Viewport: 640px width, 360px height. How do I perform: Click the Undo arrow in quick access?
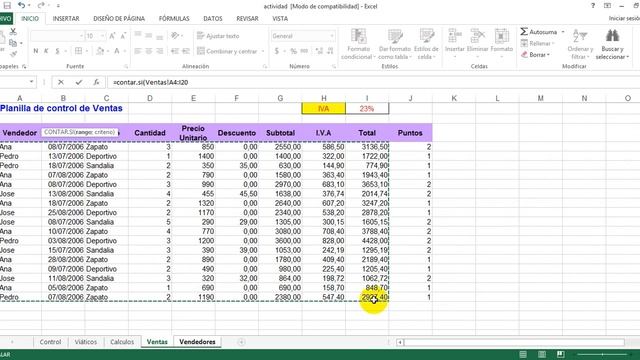coord(22,6)
